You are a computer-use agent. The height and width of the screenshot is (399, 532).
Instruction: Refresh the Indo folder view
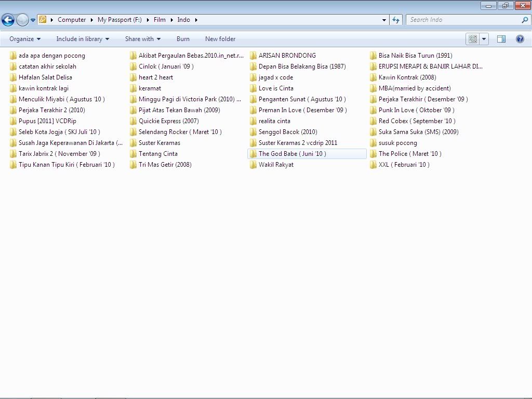[396, 20]
